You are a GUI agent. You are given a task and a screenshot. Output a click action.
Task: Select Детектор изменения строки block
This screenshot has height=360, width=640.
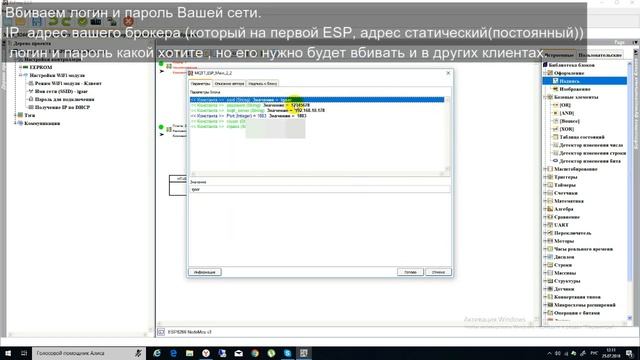pyautogui.click(x=592, y=153)
